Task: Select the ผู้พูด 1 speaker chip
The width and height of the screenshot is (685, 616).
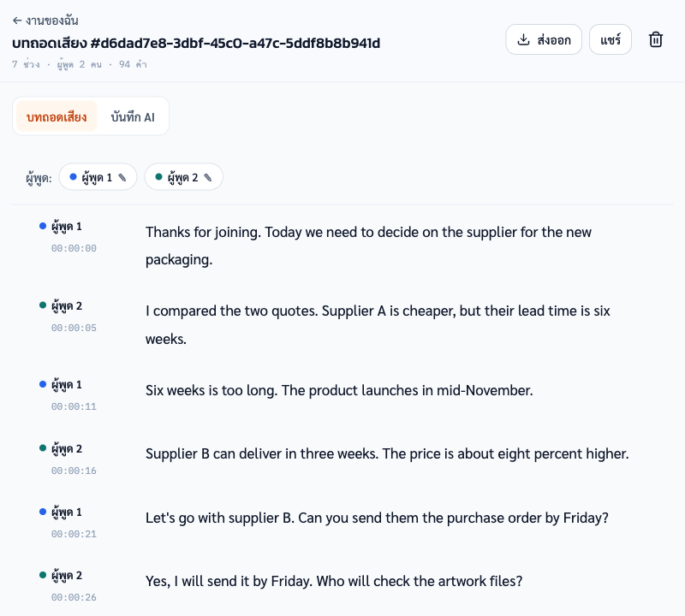Action: pyautogui.click(x=98, y=177)
